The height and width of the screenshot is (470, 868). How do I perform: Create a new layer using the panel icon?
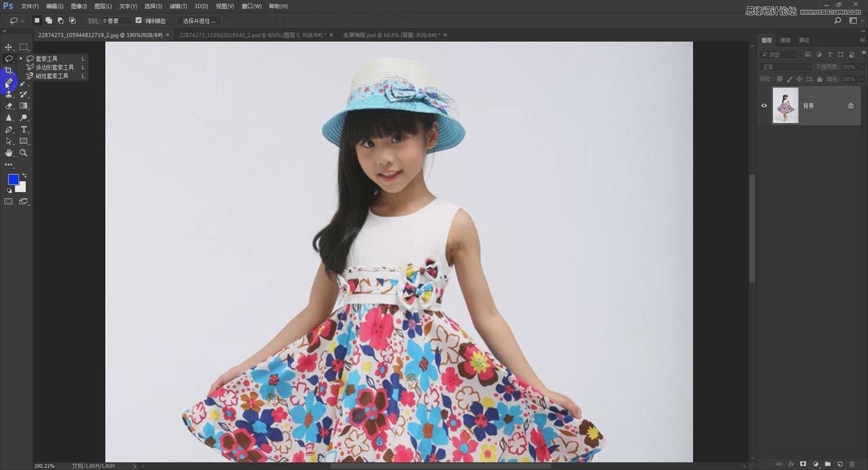[840, 464]
